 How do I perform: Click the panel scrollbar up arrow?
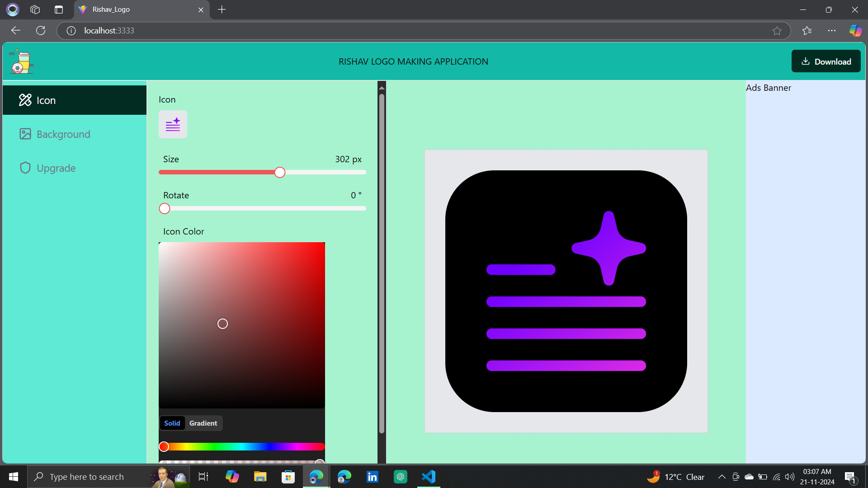382,88
